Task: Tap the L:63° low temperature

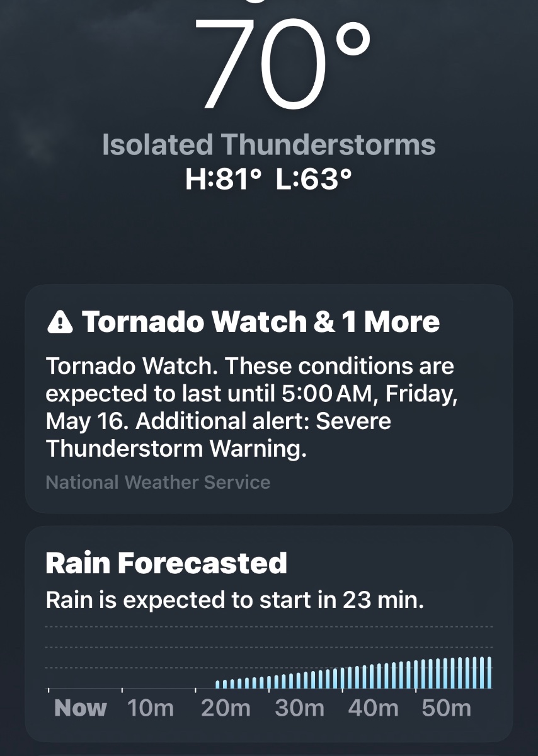Action: tap(313, 180)
